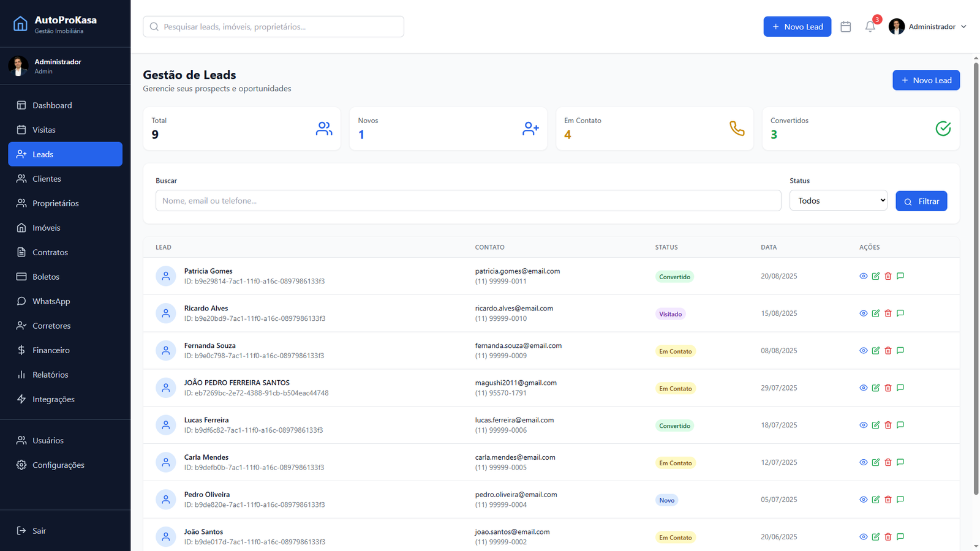Edit Ricardo Alves lead with pencil icon

876,313
